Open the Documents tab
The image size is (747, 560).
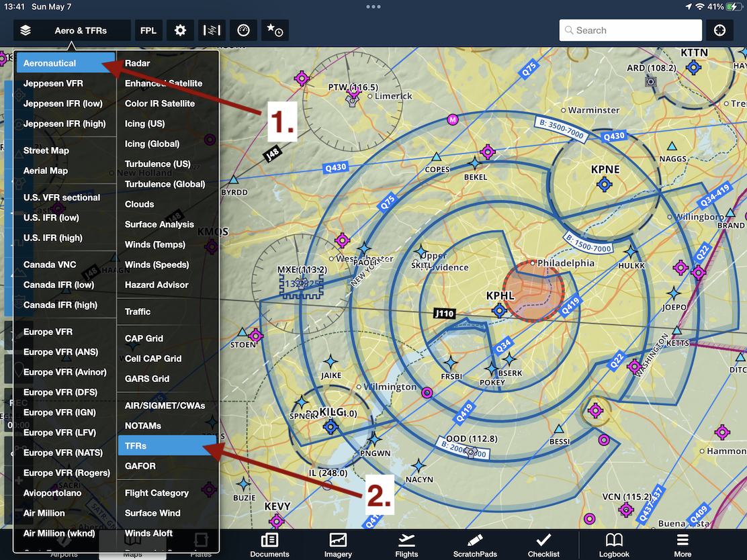coord(269,545)
